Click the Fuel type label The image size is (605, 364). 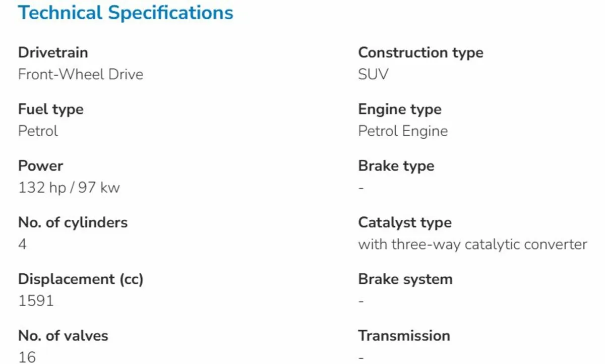pos(51,109)
